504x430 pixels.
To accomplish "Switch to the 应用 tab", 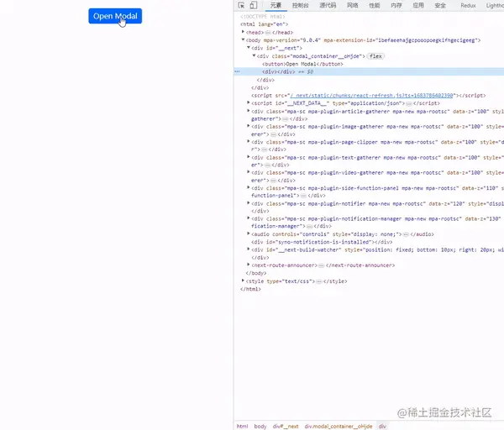I will 417,6.
